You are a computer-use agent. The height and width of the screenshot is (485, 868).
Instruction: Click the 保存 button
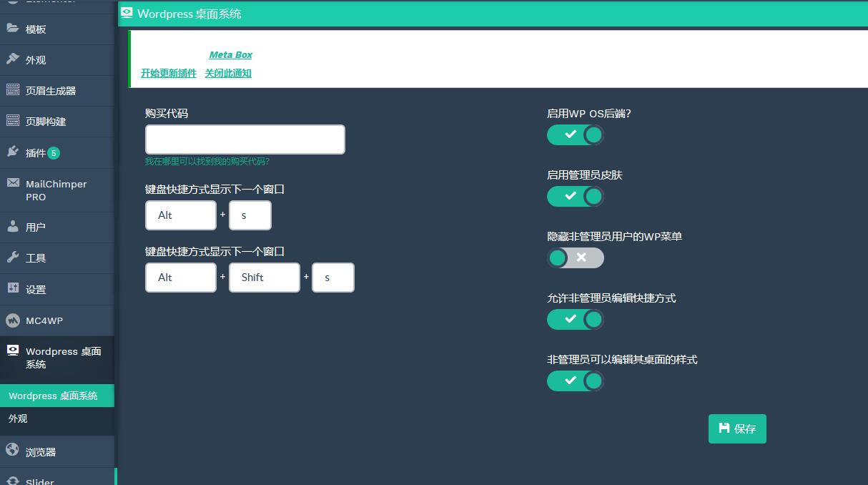coord(737,428)
